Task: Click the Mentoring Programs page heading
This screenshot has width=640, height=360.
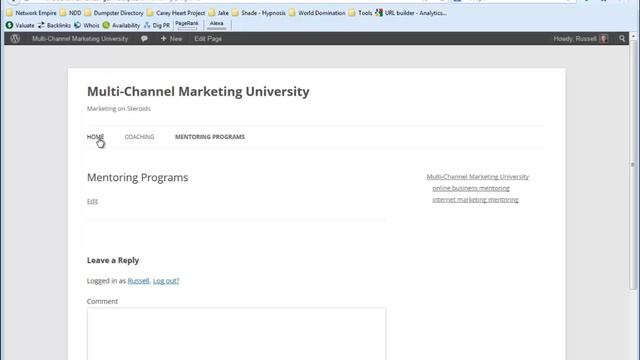Action: tap(138, 178)
